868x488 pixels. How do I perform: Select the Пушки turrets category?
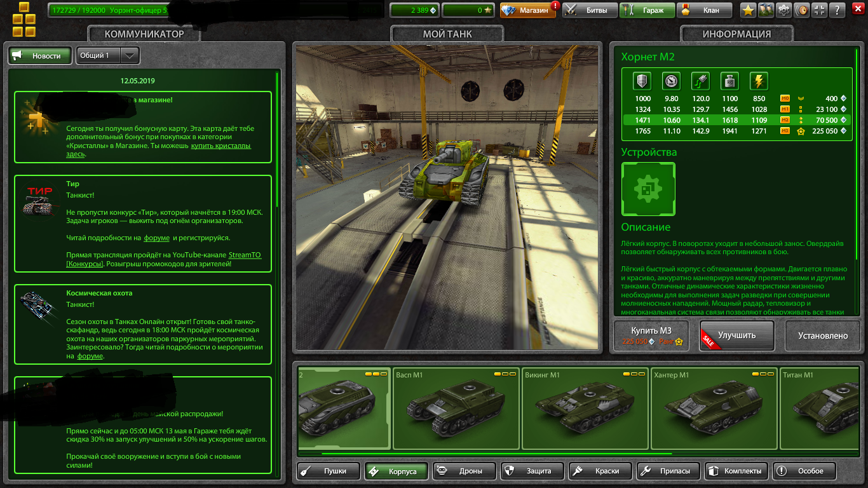click(x=327, y=471)
